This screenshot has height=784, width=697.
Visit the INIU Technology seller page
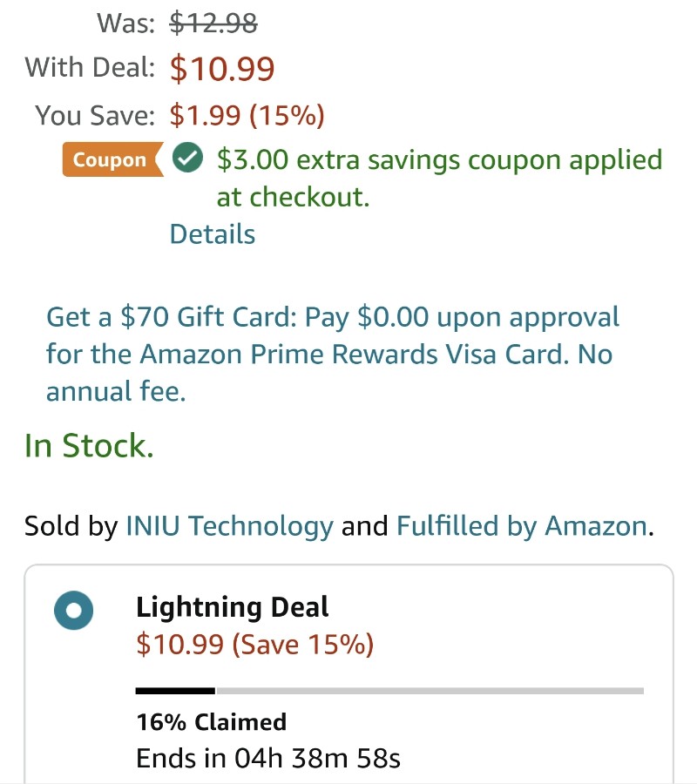(229, 526)
